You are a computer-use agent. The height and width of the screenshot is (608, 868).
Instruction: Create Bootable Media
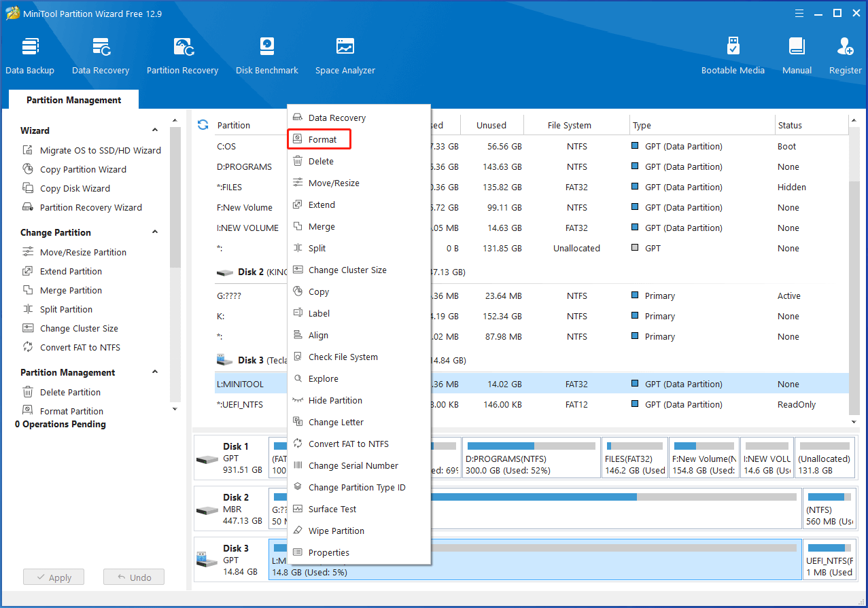(x=733, y=56)
